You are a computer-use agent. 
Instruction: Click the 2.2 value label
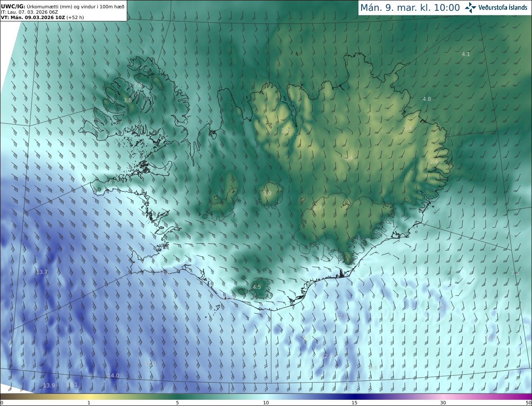286,131
